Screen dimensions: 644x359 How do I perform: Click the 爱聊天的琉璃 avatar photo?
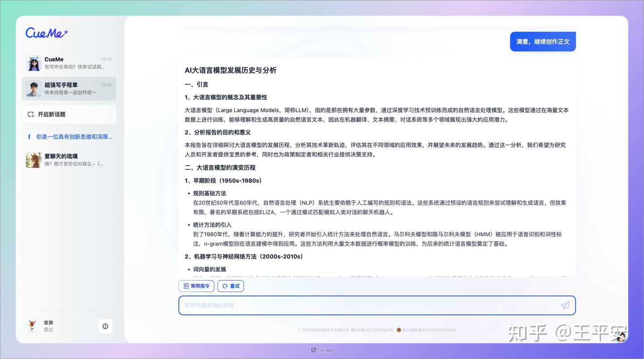pos(33,160)
